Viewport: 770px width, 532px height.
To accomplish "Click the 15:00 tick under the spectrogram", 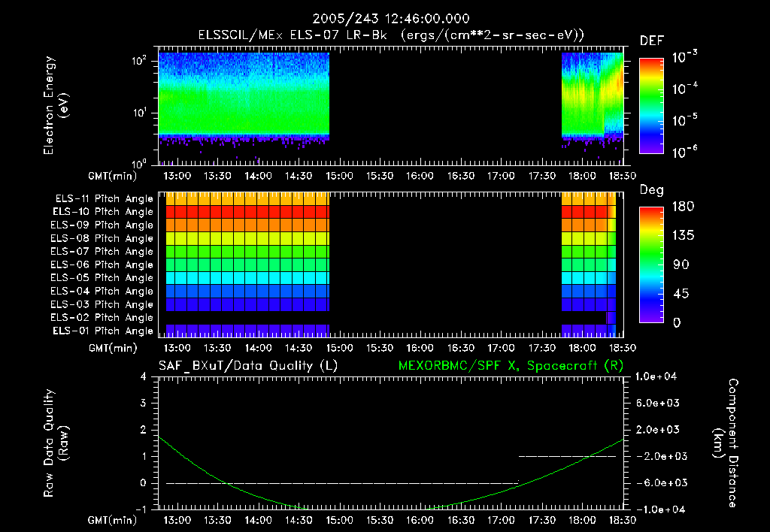I will (339, 176).
